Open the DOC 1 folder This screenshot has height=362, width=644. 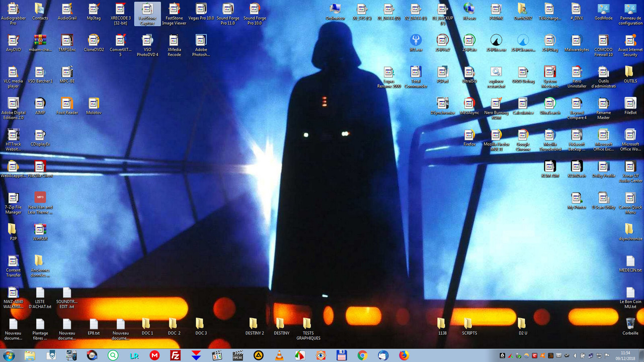click(146, 327)
